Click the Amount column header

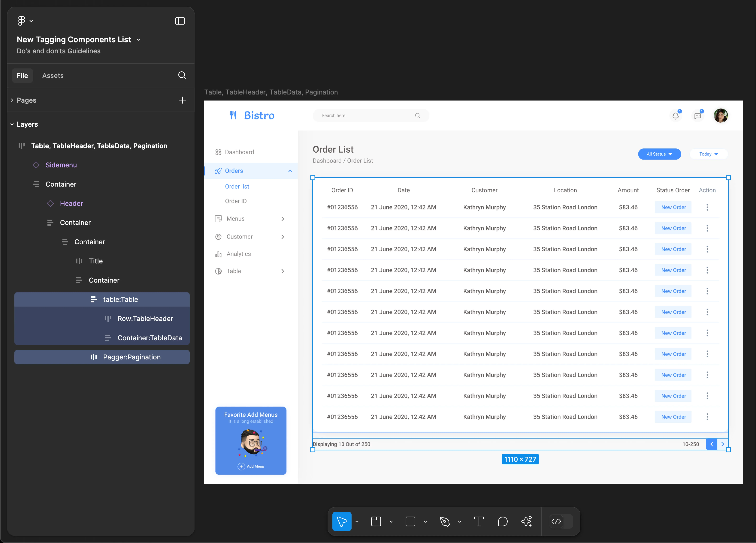click(x=628, y=190)
